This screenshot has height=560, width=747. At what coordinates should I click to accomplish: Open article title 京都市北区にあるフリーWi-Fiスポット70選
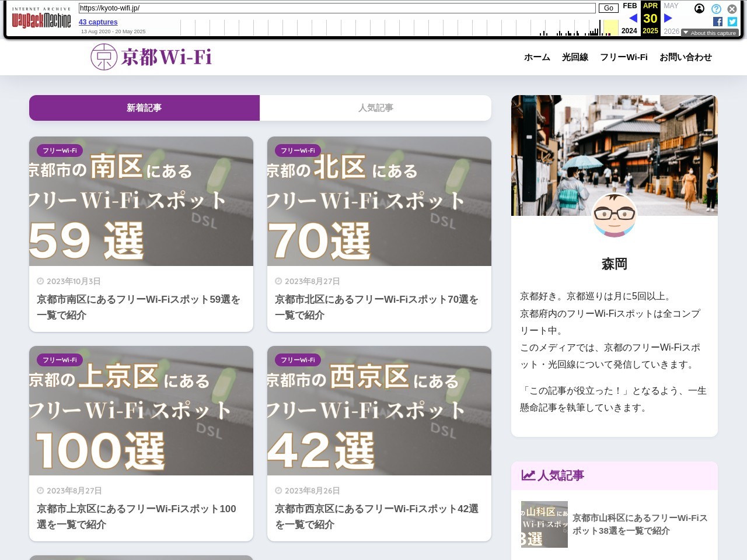(377, 307)
